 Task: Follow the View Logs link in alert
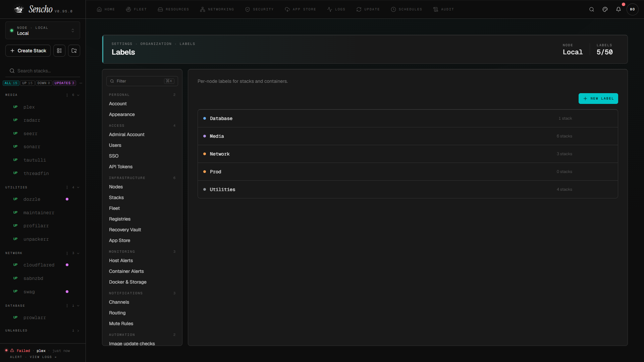(43, 357)
